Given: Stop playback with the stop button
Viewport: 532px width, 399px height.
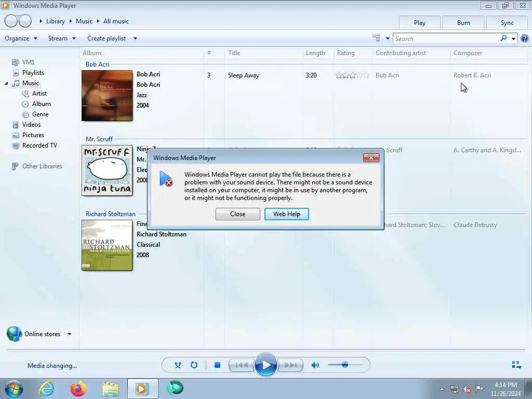Looking at the screenshot, I should point(218,365).
